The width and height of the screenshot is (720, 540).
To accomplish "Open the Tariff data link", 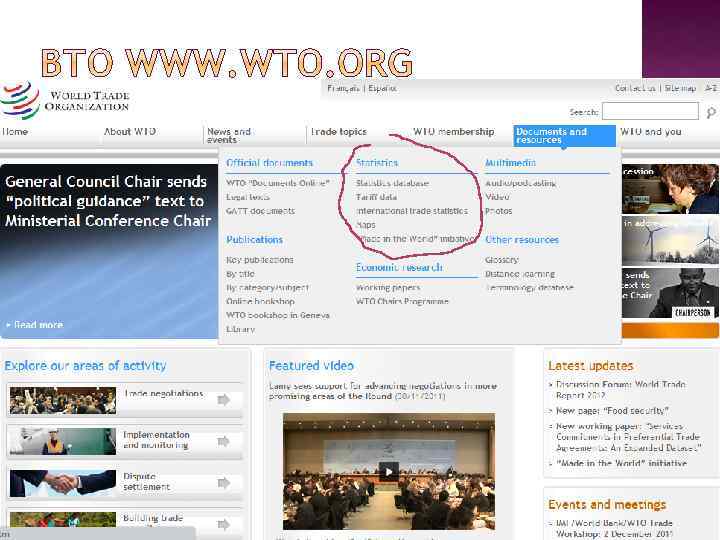I will coord(377,197).
